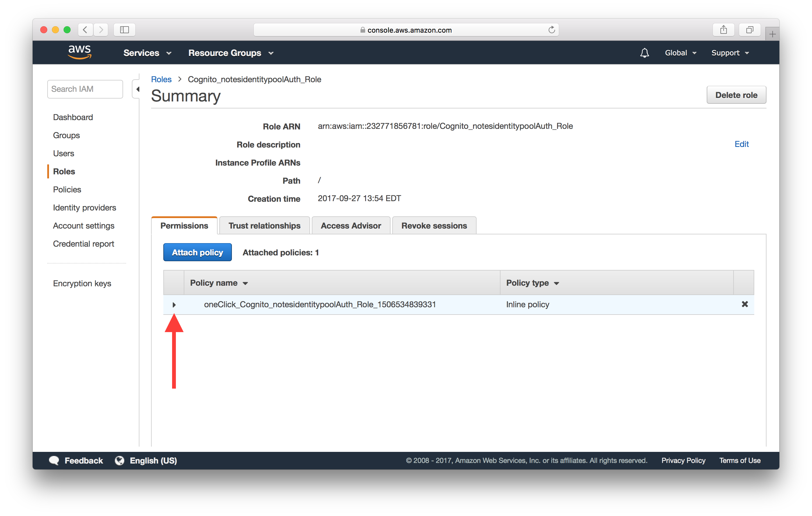Remove the inline policy with X icon
Screen dimensions: 812x516
point(745,303)
